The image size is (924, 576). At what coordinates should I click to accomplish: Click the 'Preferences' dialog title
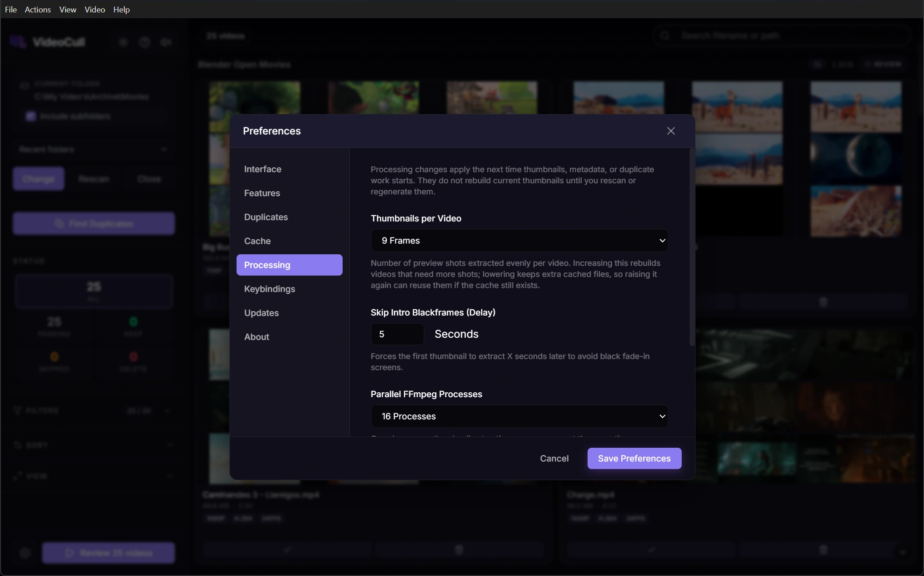pos(272,131)
